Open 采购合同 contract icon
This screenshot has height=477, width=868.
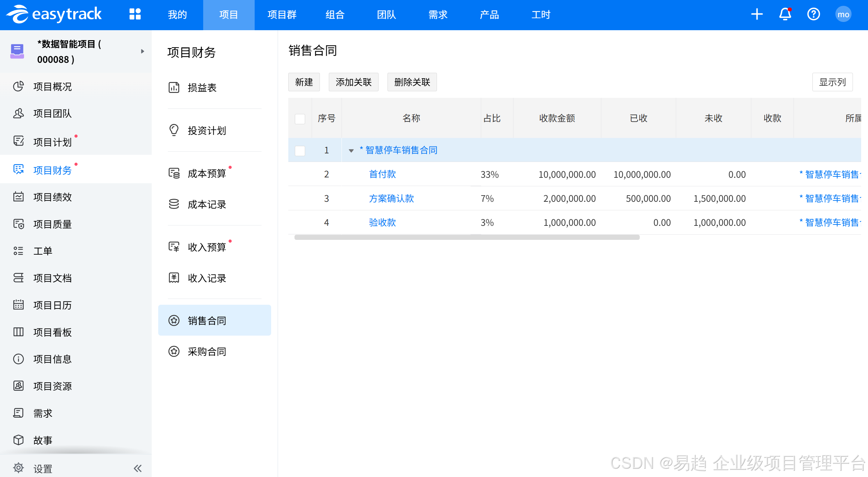coord(174,351)
